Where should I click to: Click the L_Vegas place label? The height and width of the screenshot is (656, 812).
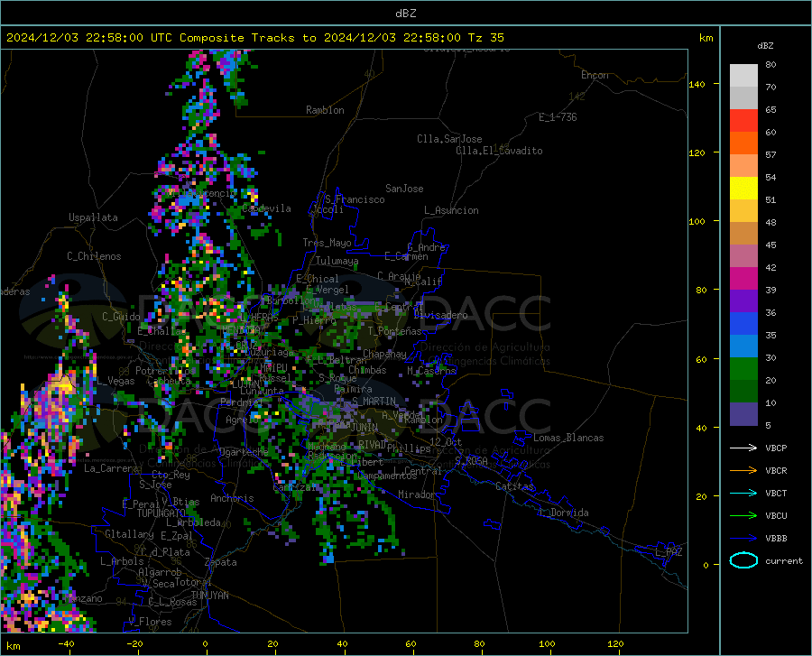point(115,381)
